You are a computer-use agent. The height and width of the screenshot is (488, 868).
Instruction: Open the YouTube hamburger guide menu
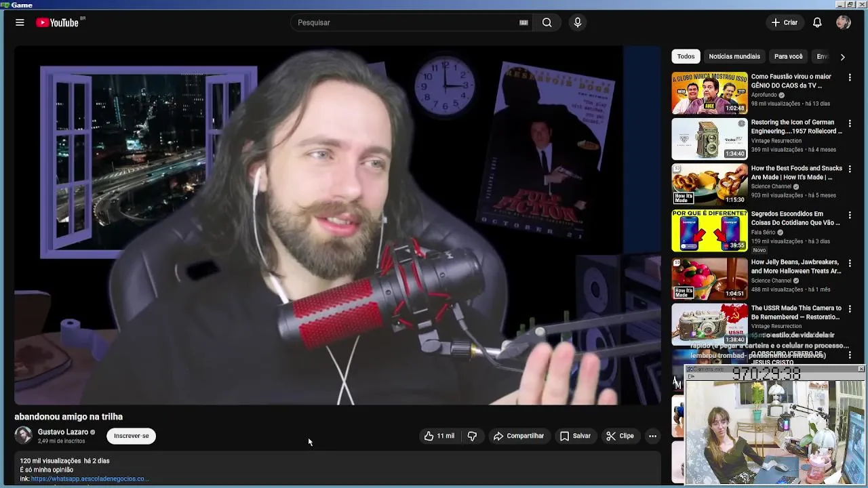[20, 22]
